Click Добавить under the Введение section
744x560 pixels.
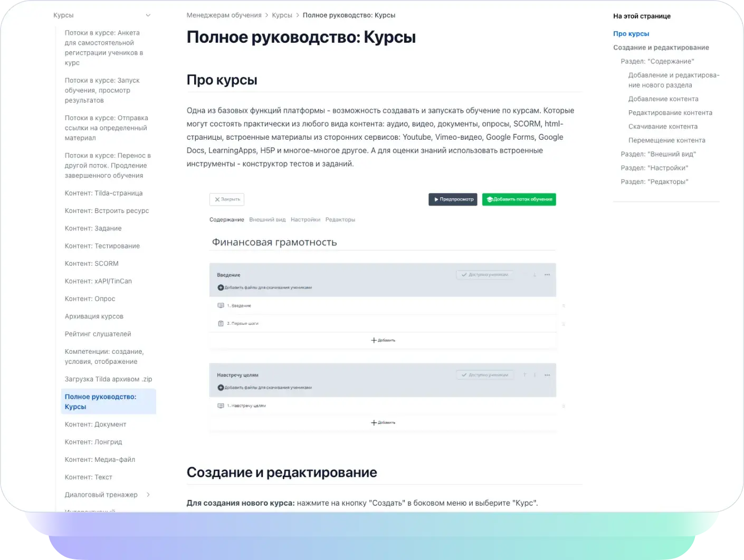pos(383,340)
